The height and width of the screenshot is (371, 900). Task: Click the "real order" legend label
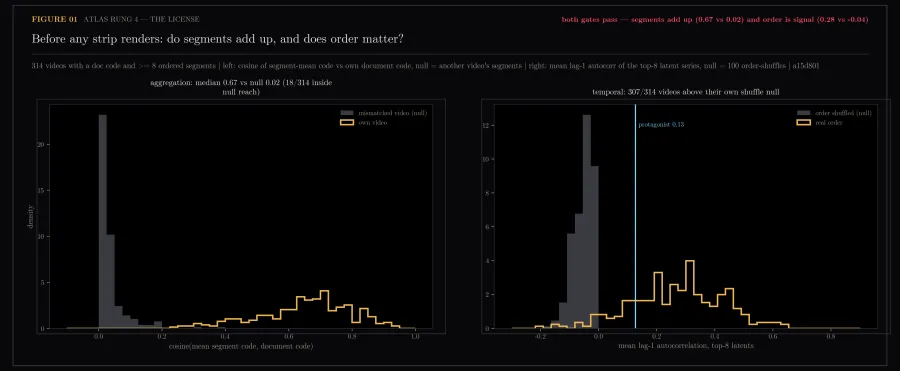click(x=829, y=123)
